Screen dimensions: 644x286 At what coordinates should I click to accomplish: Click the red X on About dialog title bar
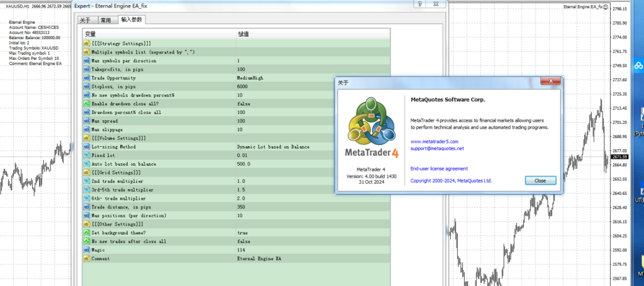coord(550,81)
